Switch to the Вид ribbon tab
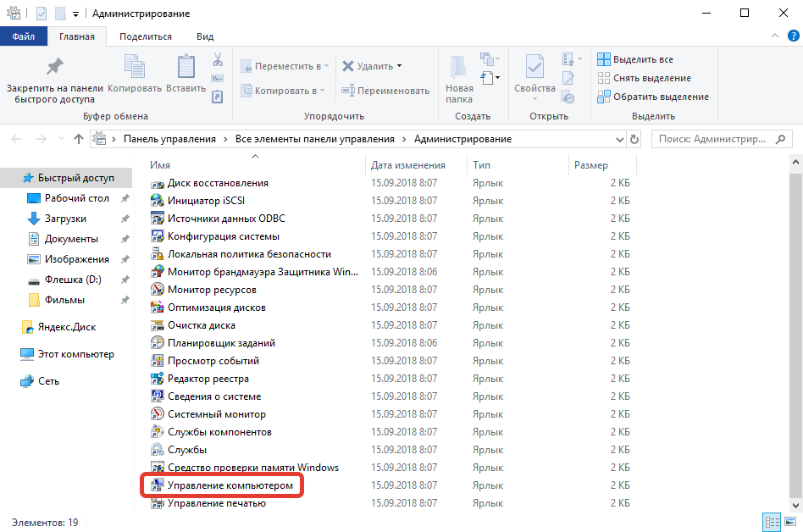Screen dimensions: 803x532 pyautogui.click(x=205, y=36)
